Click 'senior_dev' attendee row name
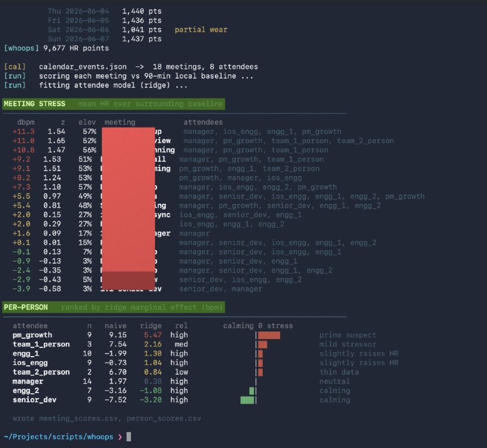This screenshot has height=448, width=487. coord(35,400)
